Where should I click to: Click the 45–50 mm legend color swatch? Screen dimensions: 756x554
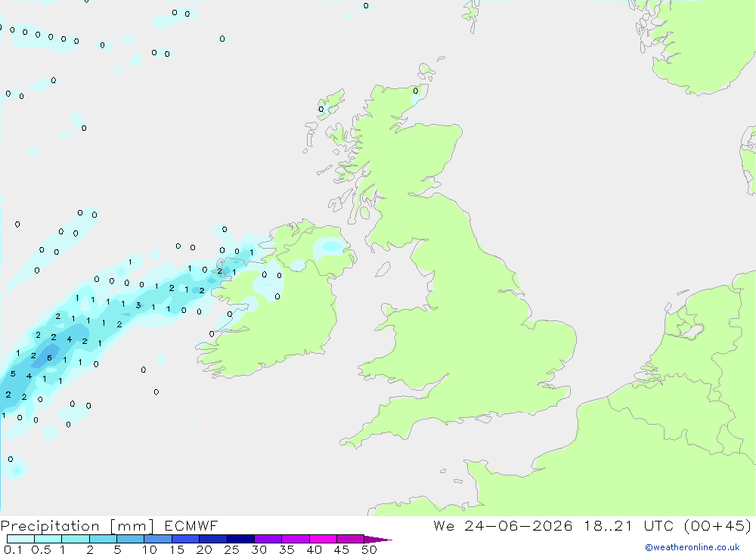tap(350, 539)
